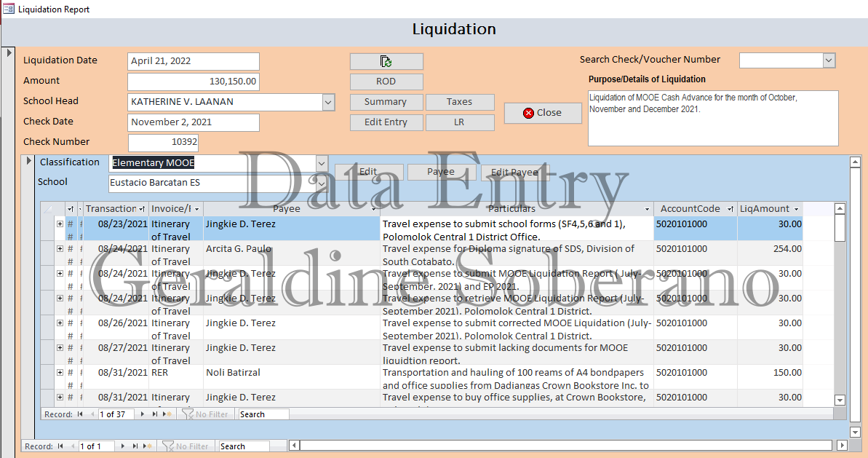
Task: Click horizontal scrollbar left arrow
Action: 295,446
